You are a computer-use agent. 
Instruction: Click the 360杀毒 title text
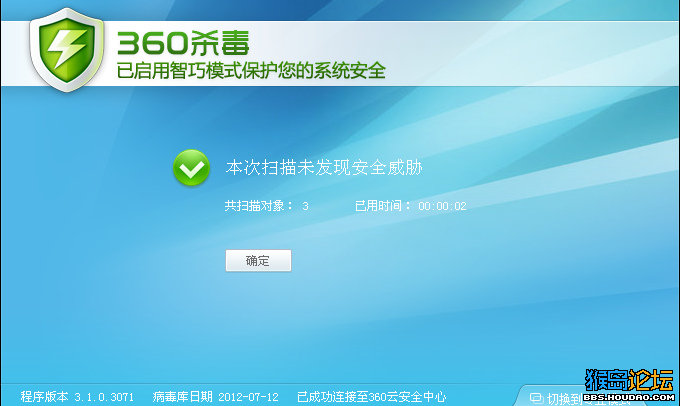(x=183, y=43)
